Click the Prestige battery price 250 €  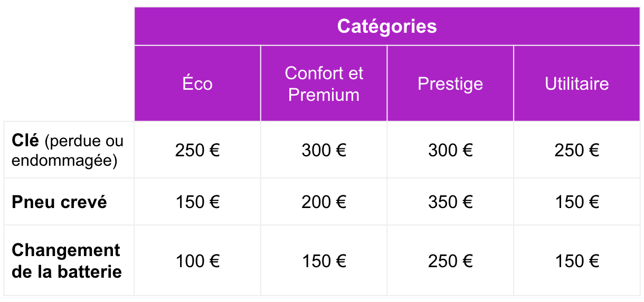(x=450, y=261)
